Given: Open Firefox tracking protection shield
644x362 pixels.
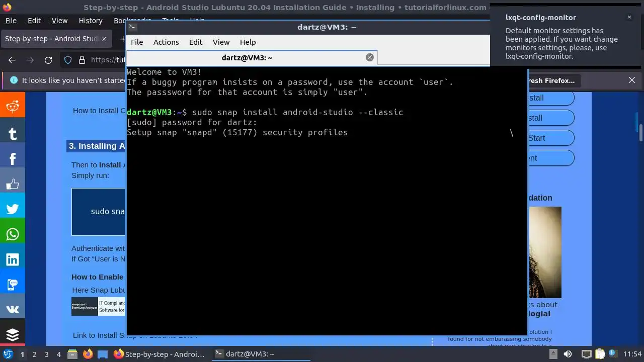Looking at the screenshot, I should [68, 60].
